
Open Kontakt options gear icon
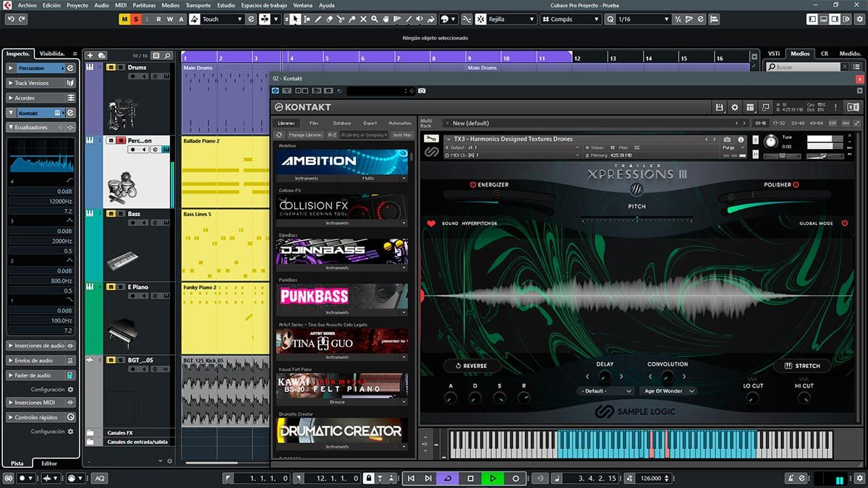[x=735, y=107]
